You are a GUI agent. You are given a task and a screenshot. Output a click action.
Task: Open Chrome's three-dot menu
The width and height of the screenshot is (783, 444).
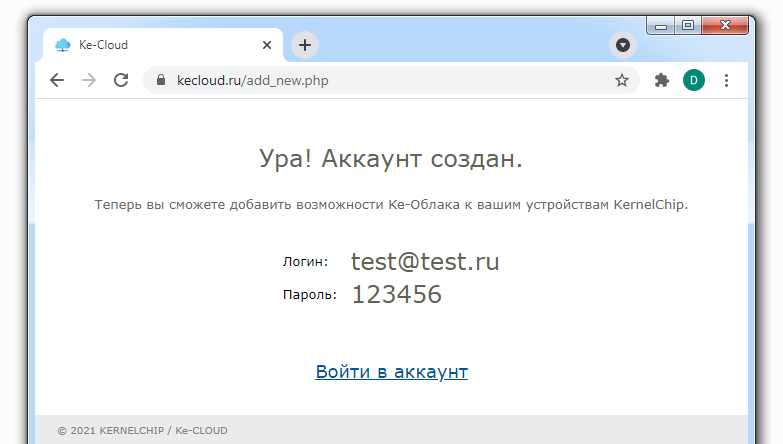pyautogui.click(x=726, y=81)
